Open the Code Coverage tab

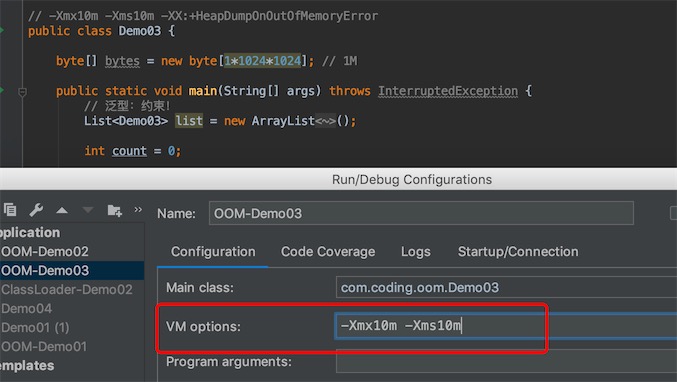pyautogui.click(x=328, y=252)
